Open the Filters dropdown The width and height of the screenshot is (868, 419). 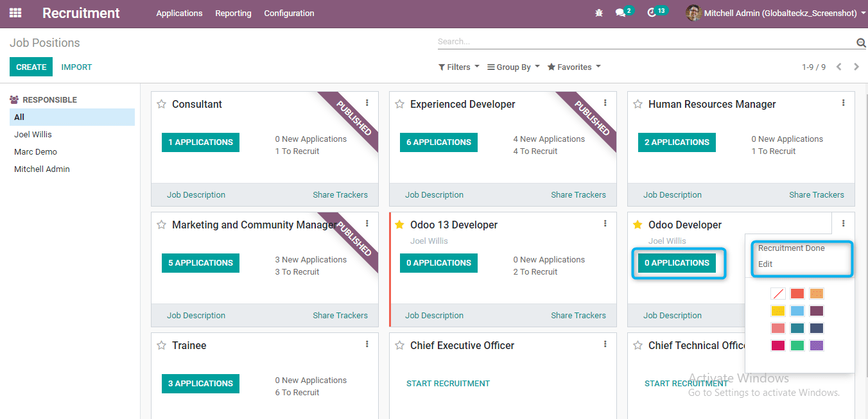[458, 67]
